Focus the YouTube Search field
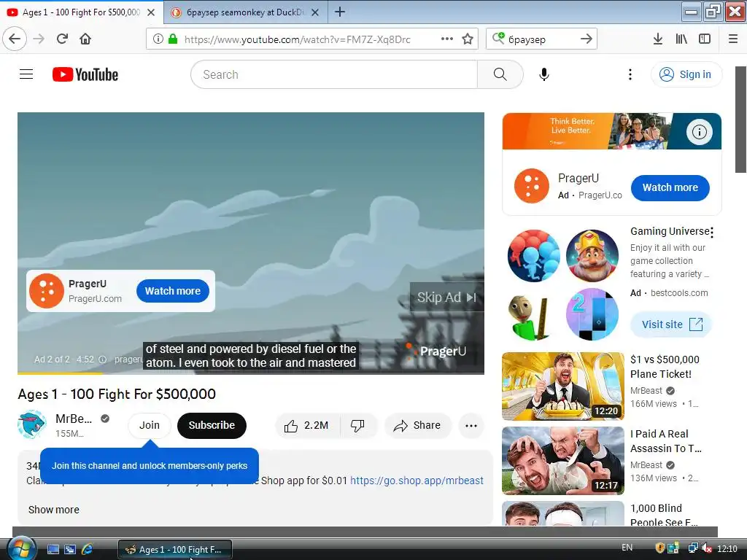This screenshot has width=747, height=560. 333,74
